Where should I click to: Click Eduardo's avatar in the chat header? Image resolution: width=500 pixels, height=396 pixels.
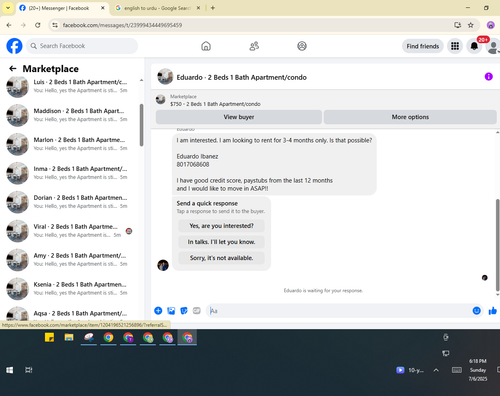pyautogui.click(x=165, y=77)
